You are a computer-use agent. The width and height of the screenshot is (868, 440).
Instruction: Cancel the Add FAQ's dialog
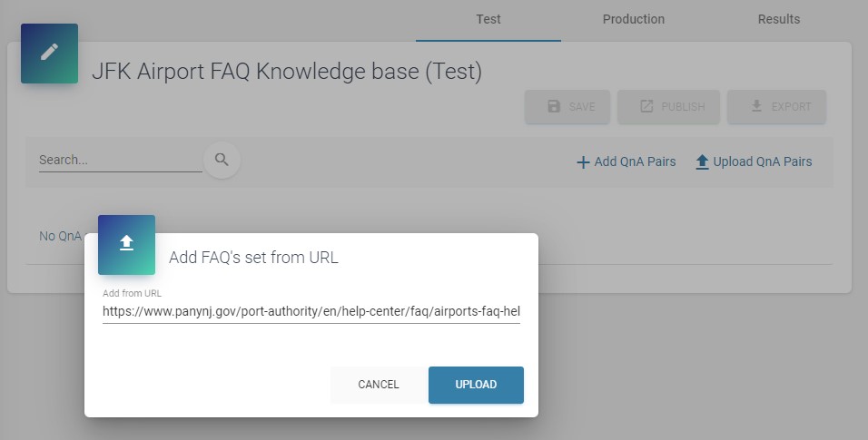click(379, 385)
